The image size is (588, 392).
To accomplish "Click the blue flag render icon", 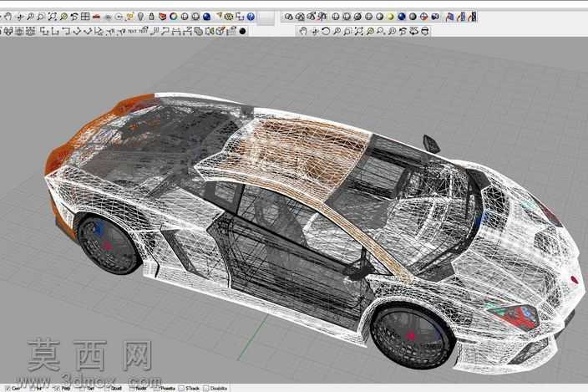I will (x=449, y=17).
